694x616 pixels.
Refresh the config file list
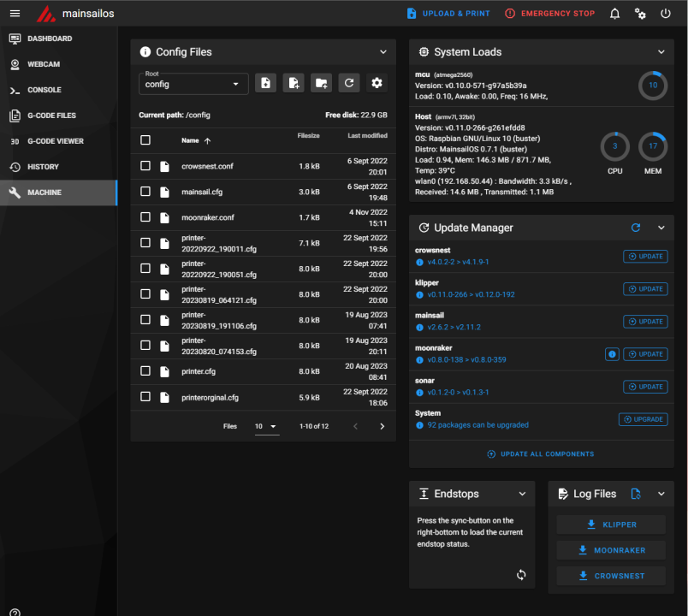pyautogui.click(x=348, y=83)
